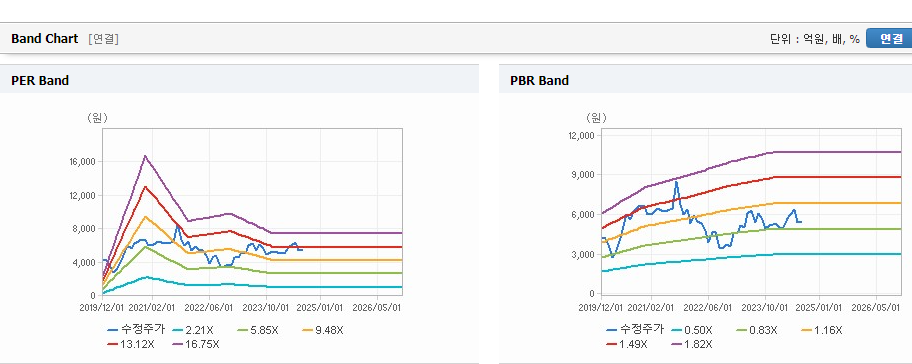Click 2023/10/01 on PER Band x-axis
The image size is (912, 364).
pos(266,307)
